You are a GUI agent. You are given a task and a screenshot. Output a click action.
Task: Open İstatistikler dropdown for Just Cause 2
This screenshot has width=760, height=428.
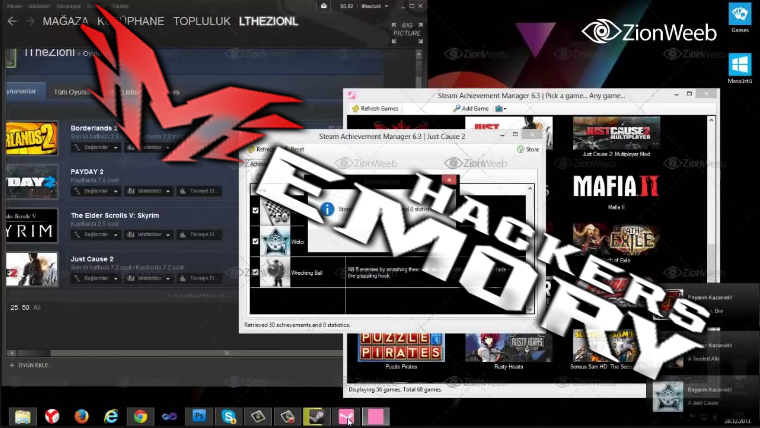pos(148,278)
